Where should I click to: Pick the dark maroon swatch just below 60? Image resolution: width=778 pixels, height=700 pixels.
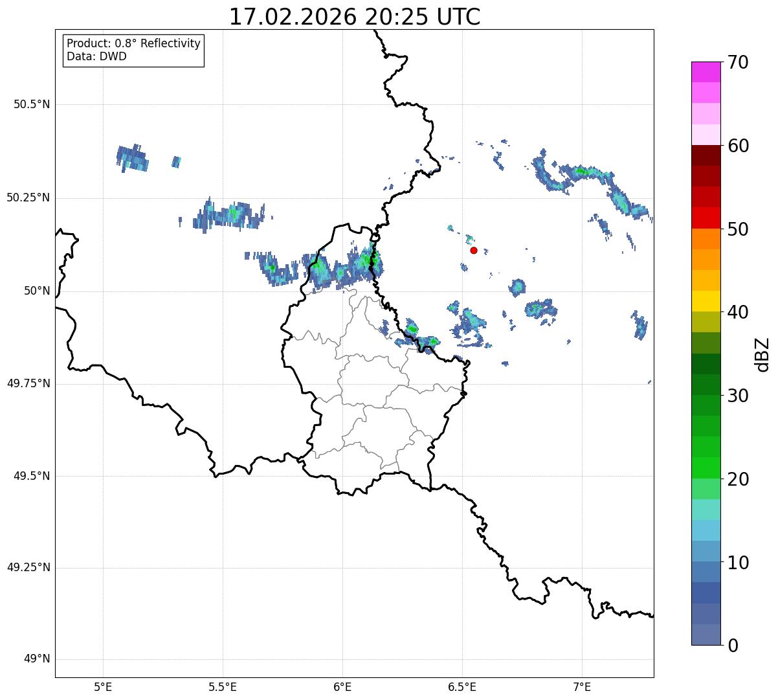point(706,155)
